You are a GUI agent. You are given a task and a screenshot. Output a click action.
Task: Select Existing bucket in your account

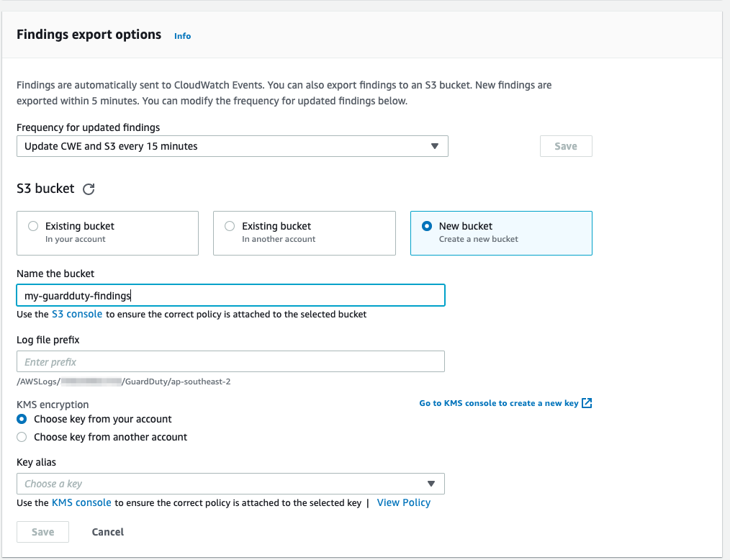(107, 233)
